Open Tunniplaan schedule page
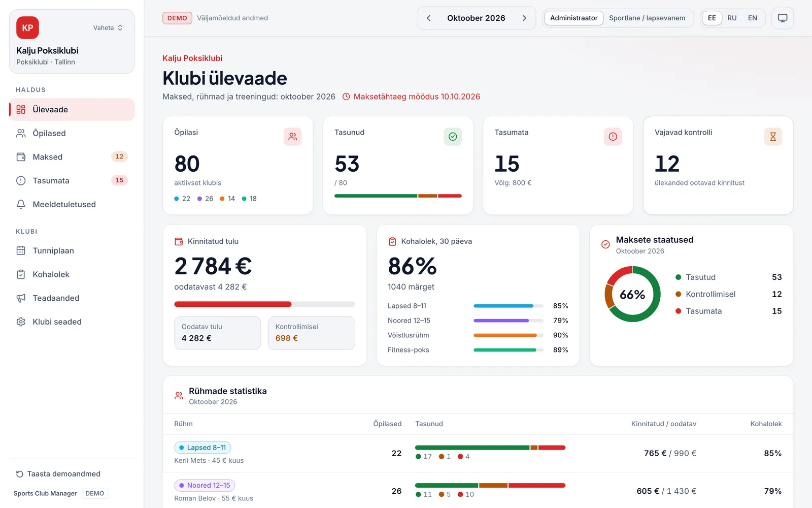 tap(72, 250)
